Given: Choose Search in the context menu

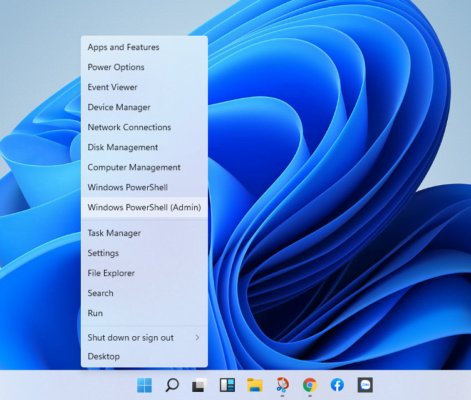Looking at the screenshot, I should (144, 293).
